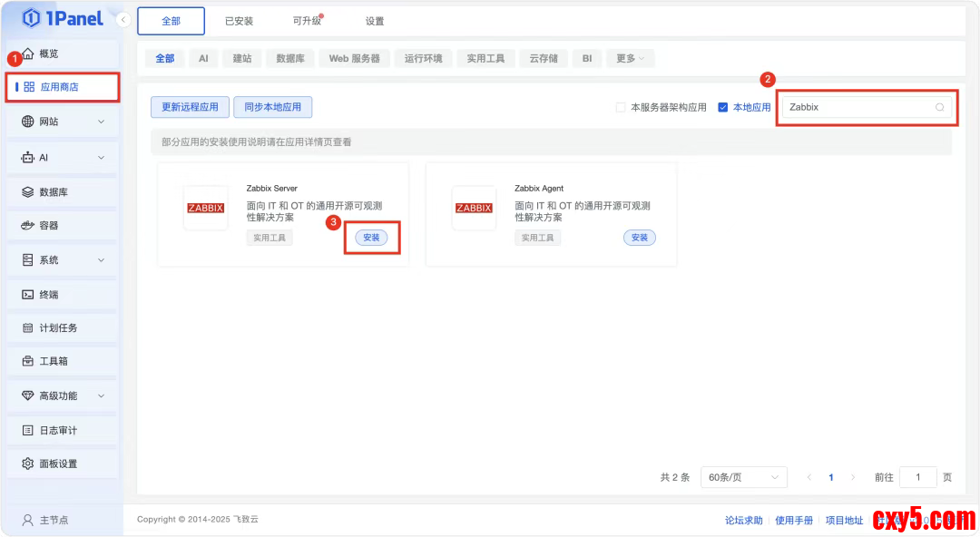Open the 使用手册 footer link
Image resolution: width=980 pixels, height=537 pixels.
793,520
